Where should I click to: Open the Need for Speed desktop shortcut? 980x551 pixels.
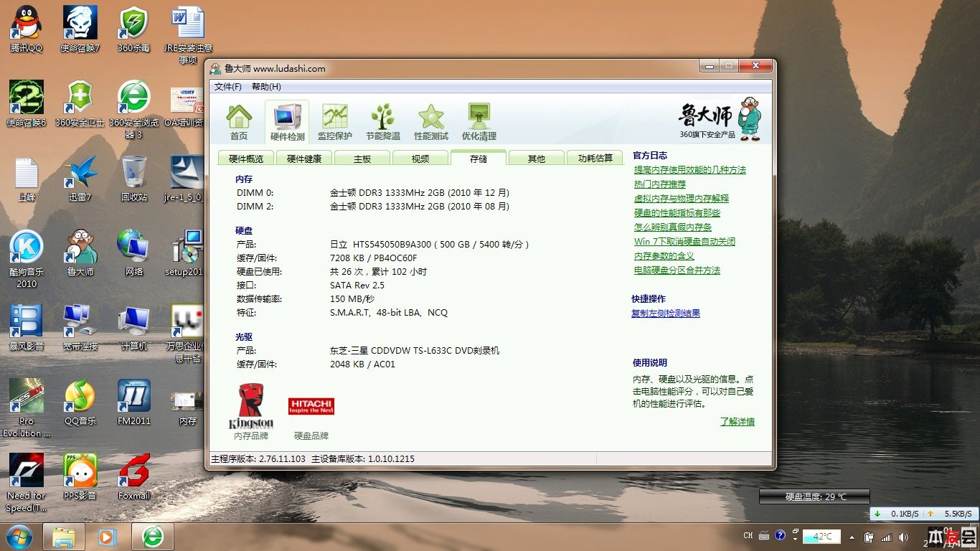point(27,482)
